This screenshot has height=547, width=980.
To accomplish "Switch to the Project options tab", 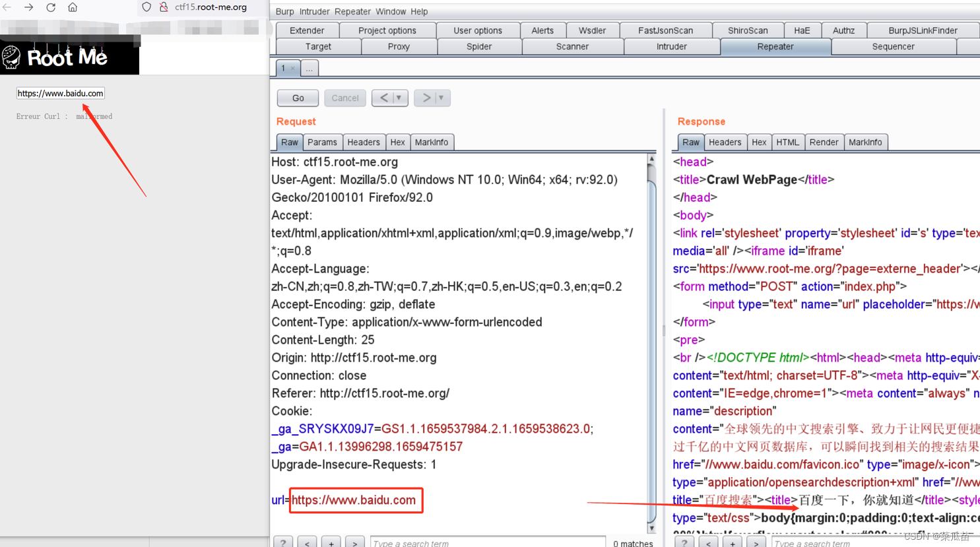I will (x=387, y=30).
